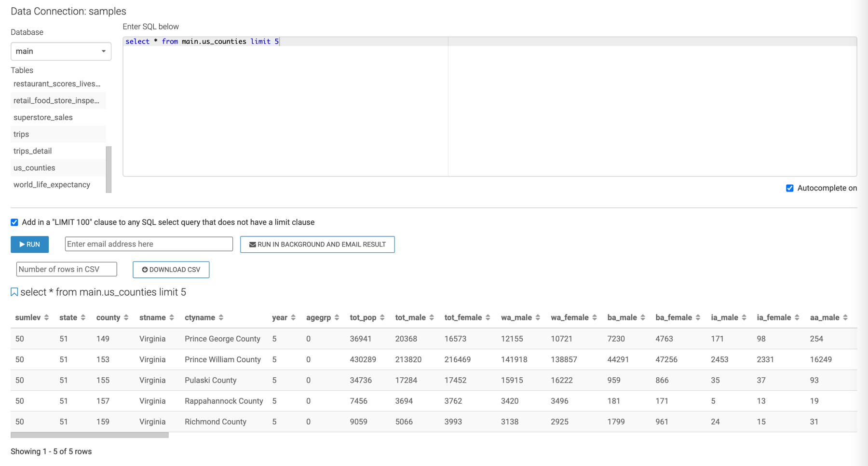868x466 pixels.
Task: Focus the email address input field
Action: (x=149, y=244)
